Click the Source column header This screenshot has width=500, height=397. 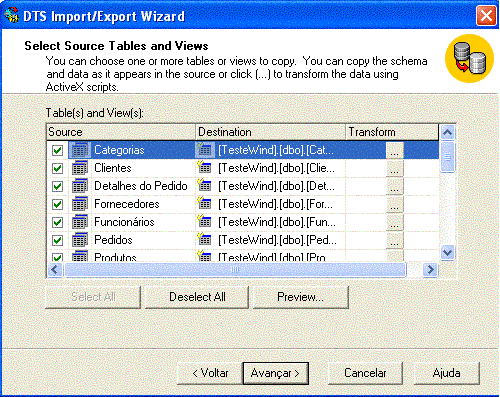pyautogui.click(x=121, y=132)
